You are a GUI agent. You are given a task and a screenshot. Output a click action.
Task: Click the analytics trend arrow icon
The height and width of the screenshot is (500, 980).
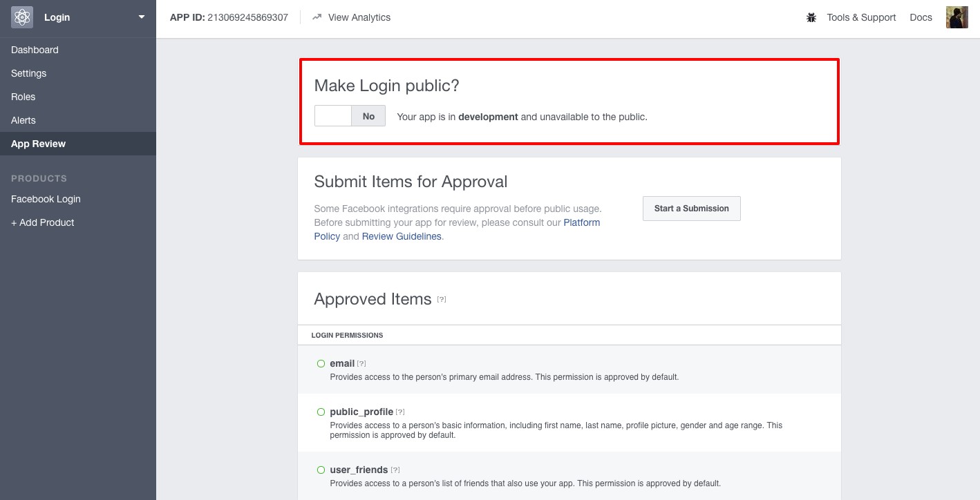pyautogui.click(x=317, y=17)
